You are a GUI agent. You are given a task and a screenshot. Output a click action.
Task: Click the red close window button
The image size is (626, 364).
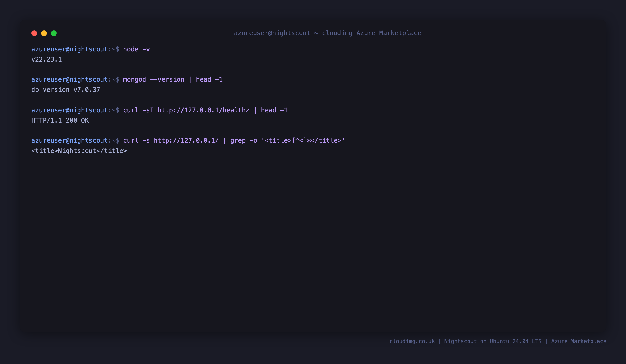(x=34, y=33)
